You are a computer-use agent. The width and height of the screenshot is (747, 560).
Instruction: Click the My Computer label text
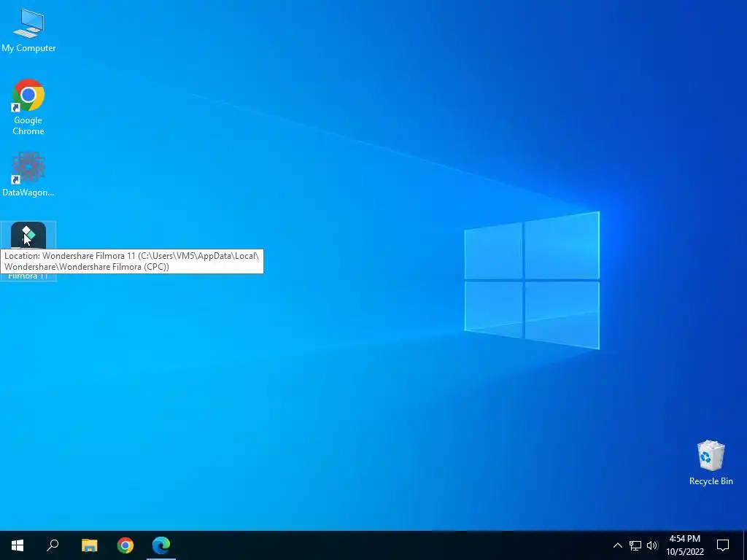point(28,48)
